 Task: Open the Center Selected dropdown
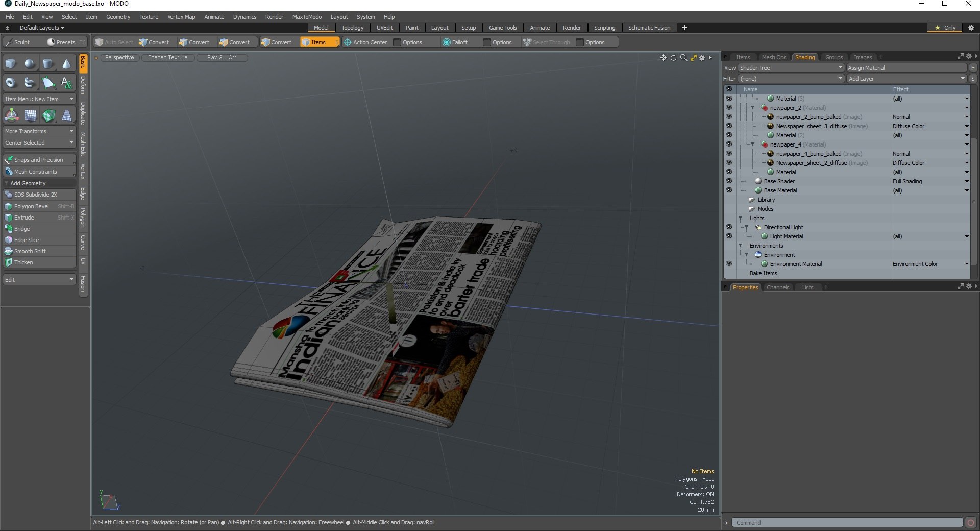click(x=39, y=143)
